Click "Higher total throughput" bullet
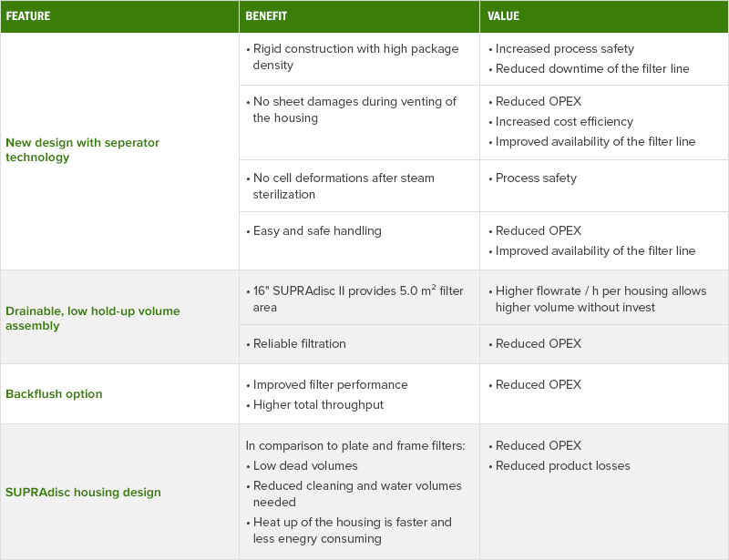The height and width of the screenshot is (560, 729). pos(318,404)
